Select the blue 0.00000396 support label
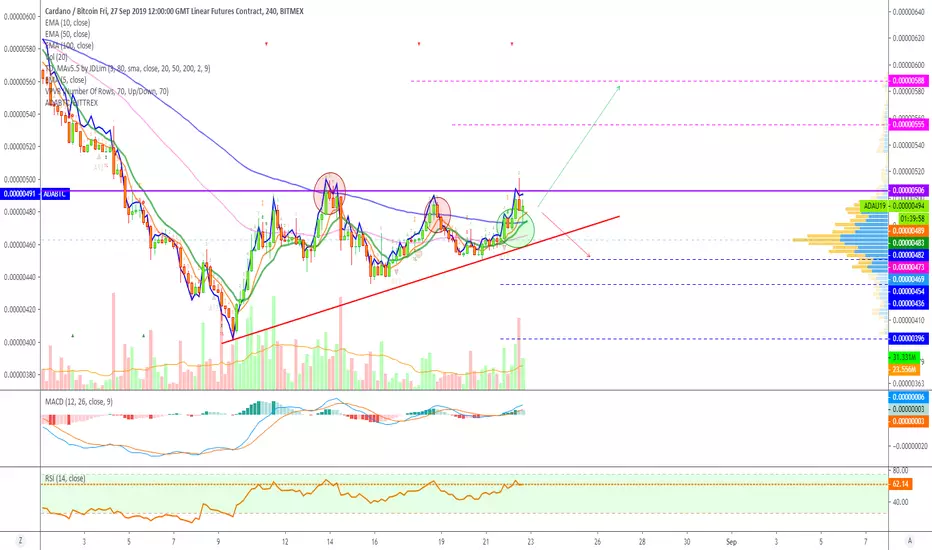This screenshot has height=550, width=932. tap(908, 338)
